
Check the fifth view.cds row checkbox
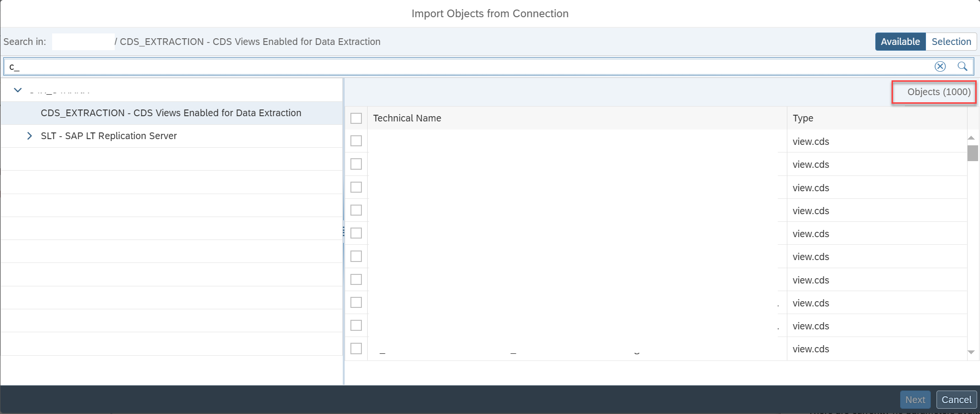(356, 233)
